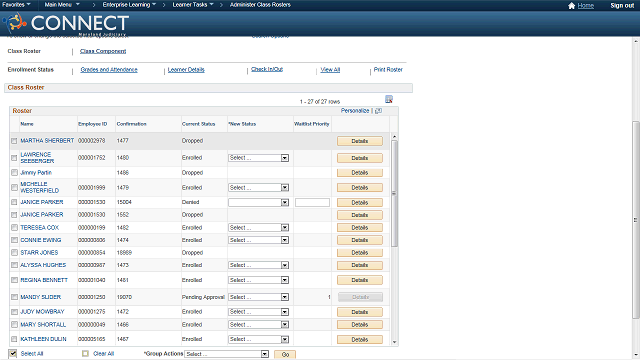640x360 pixels.
Task: Open the Class Component link
Action: point(103,51)
